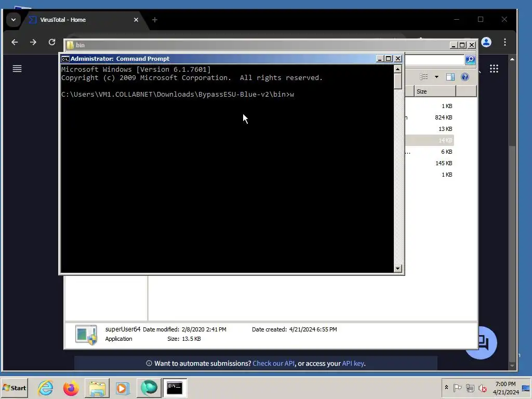532x399 pixels.
Task: Expand the Explorer view options arrow
Action: click(436, 77)
